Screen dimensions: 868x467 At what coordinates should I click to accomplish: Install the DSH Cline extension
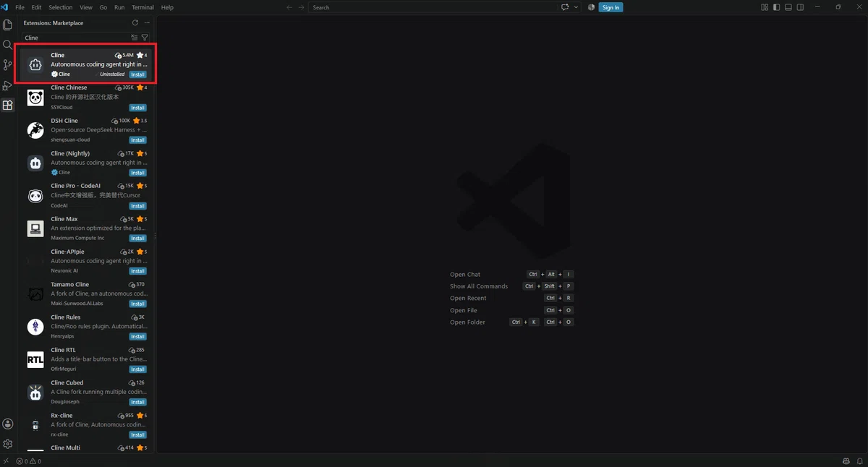137,140
